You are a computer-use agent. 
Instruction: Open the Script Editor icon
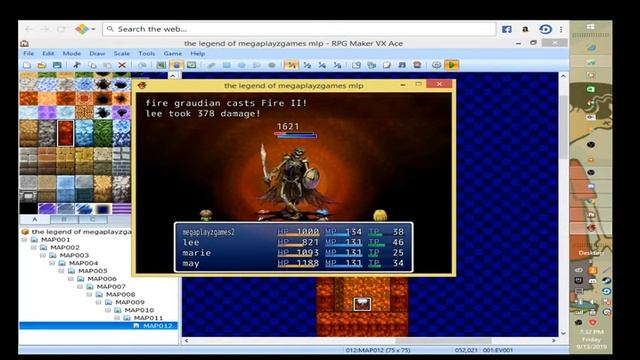pyautogui.click(x=387, y=65)
